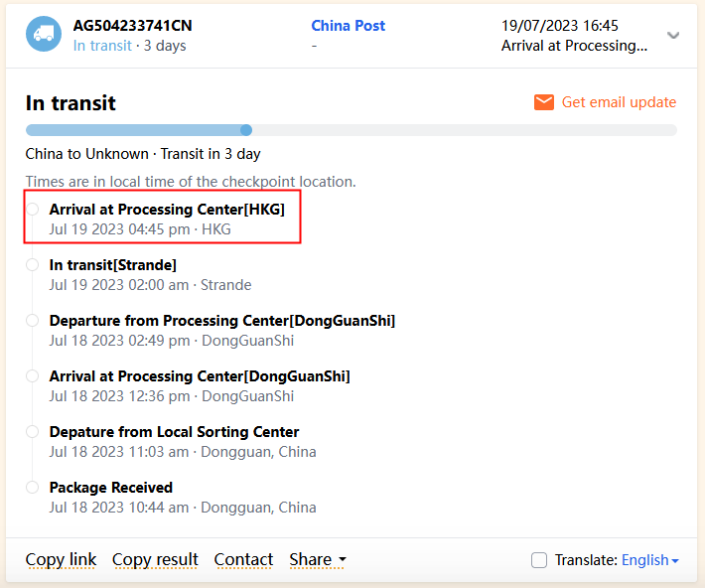
Task: Select tracking number AG504233741CN
Action: click(x=133, y=26)
